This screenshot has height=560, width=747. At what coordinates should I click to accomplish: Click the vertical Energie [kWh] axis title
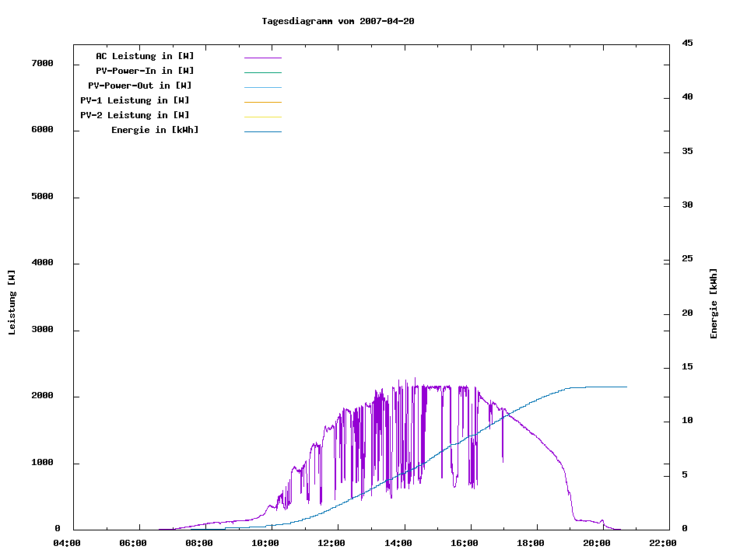click(x=714, y=303)
